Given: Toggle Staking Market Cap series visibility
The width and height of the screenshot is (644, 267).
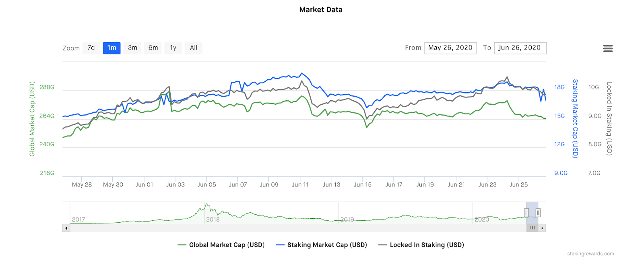Looking at the screenshot, I should pyautogui.click(x=321, y=245).
